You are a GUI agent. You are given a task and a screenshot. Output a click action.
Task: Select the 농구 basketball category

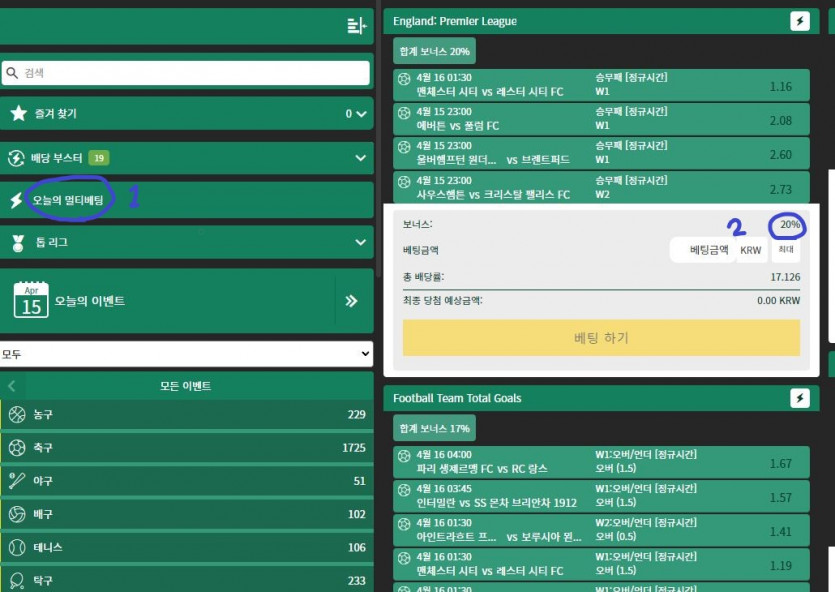point(186,414)
